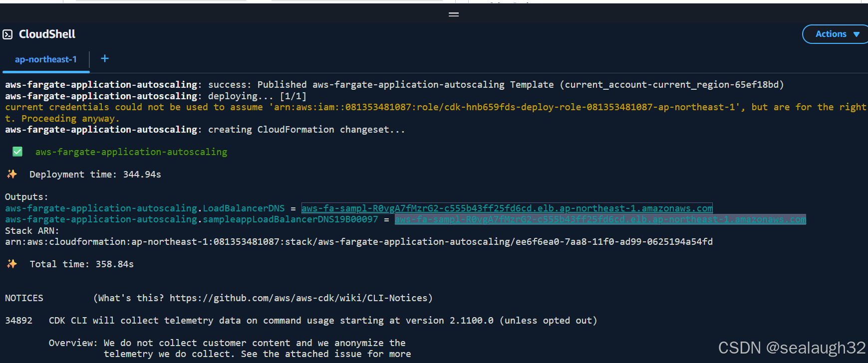The height and width of the screenshot is (363, 868).
Task: Click notice number 34892
Action: click(18, 321)
